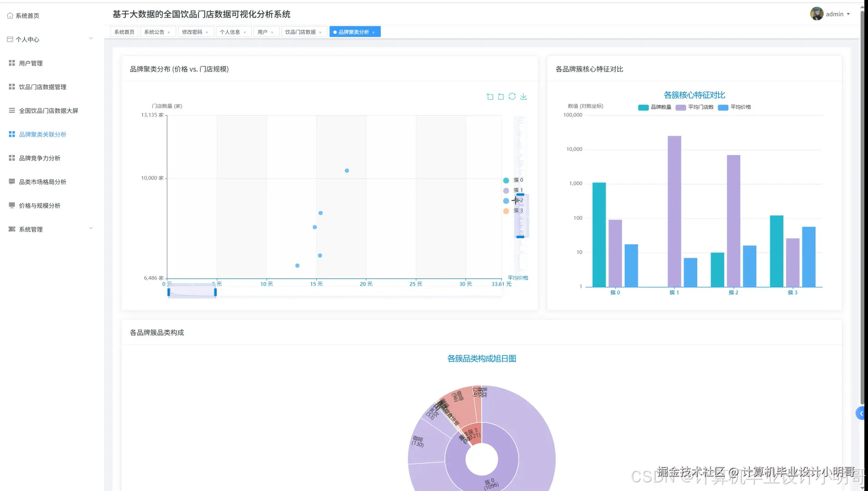Click the 系统管理 sidebar icon
The height and width of the screenshot is (491, 868).
coord(12,229)
